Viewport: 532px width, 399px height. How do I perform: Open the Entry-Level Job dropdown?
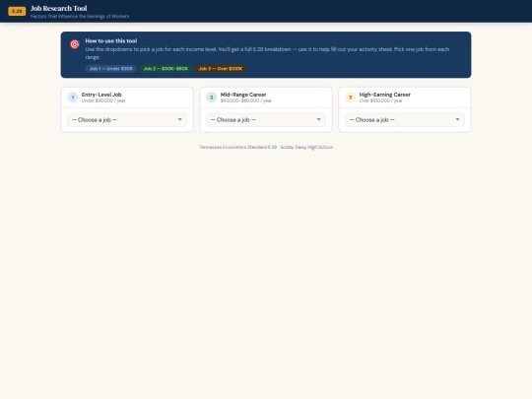[x=127, y=120]
